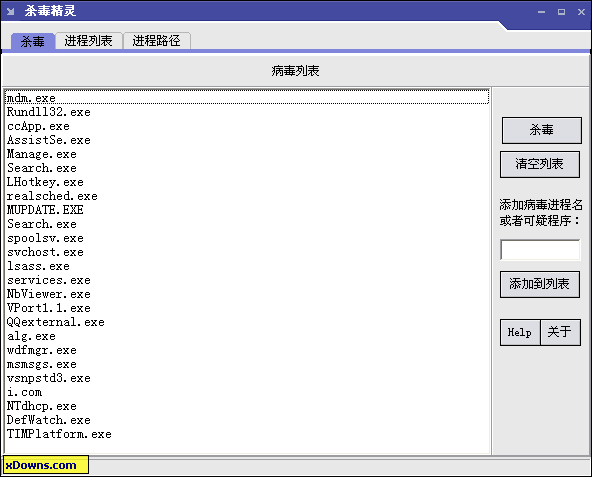Select mdm.exe in the virus list
The image size is (592, 477).
tap(247, 98)
